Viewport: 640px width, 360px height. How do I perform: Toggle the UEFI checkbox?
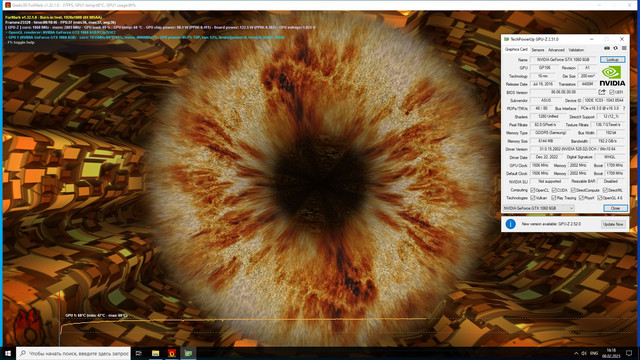click(x=611, y=92)
